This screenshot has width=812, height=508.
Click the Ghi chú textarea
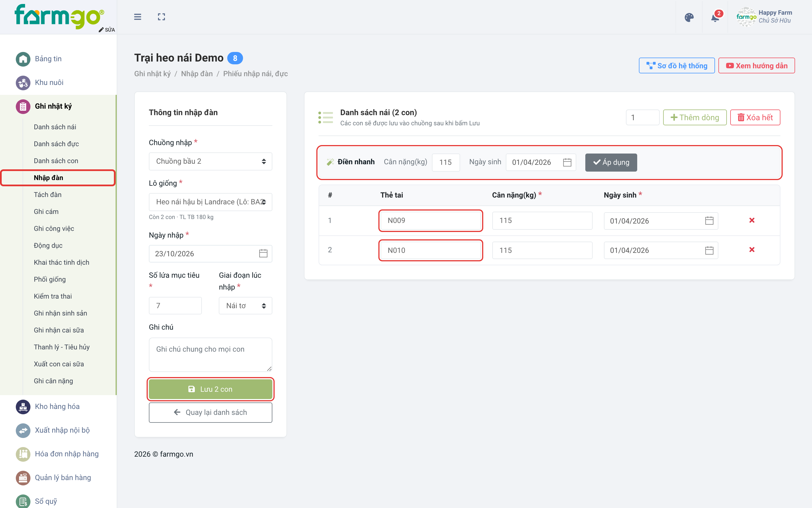pos(210,354)
